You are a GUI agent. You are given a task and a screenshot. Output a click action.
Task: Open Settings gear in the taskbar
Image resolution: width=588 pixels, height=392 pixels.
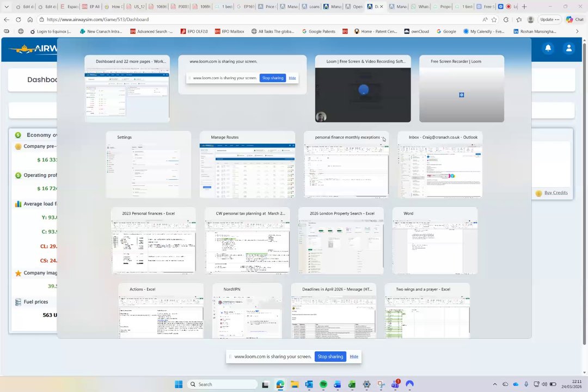tap(367, 384)
